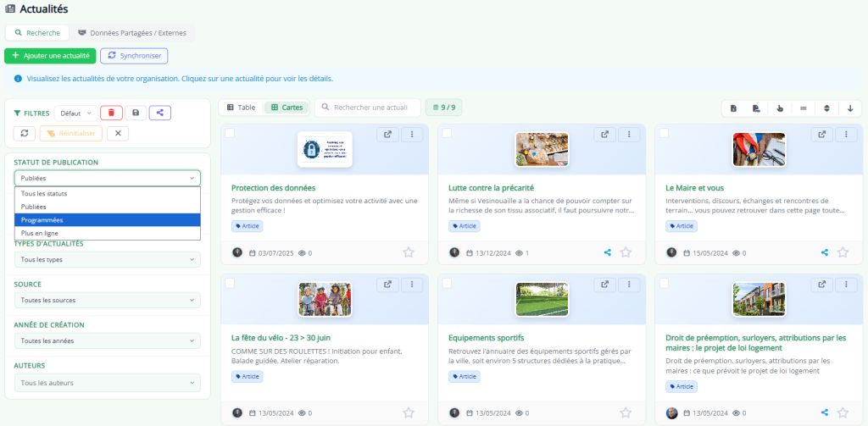
Task: Check the Lutte contre la précarité card checkbox
Action: click(x=447, y=133)
